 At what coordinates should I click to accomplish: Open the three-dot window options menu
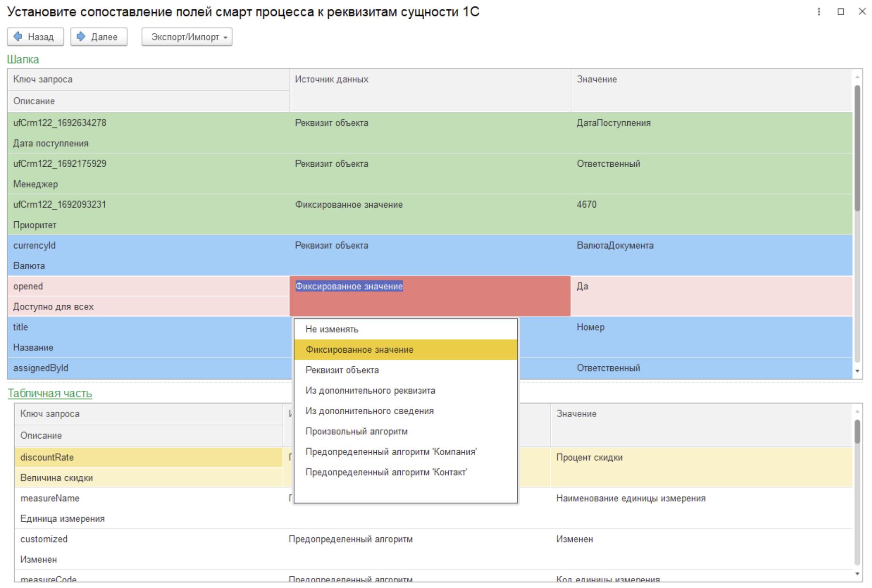[819, 12]
